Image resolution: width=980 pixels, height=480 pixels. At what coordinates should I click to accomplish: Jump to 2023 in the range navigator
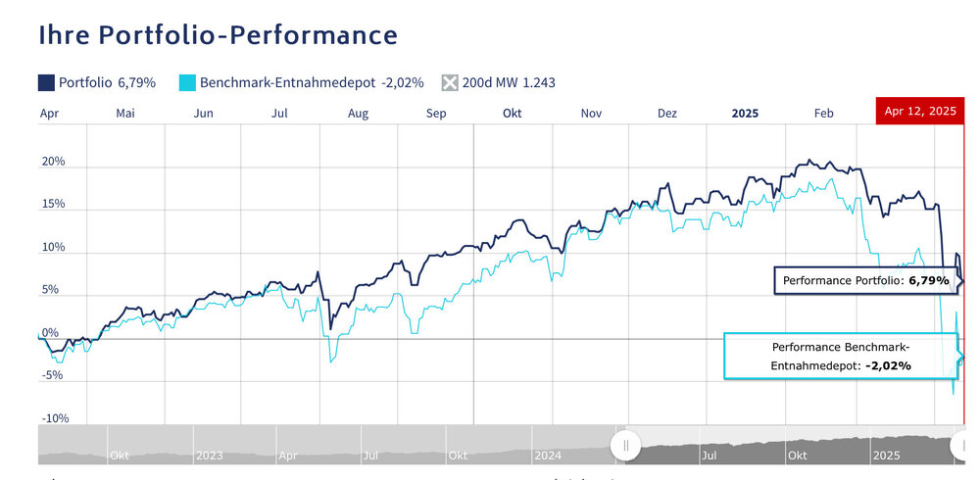pos(209,456)
